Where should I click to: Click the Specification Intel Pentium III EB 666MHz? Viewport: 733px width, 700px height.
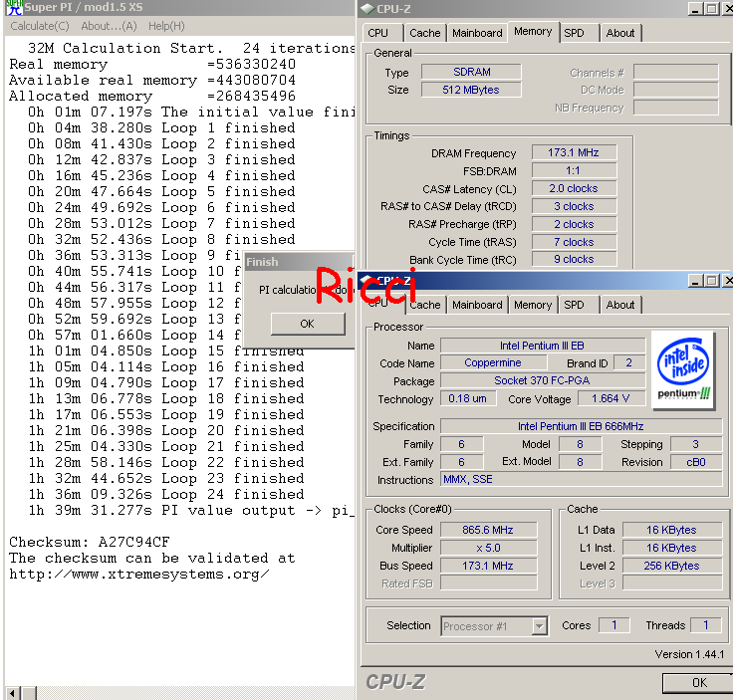581,426
